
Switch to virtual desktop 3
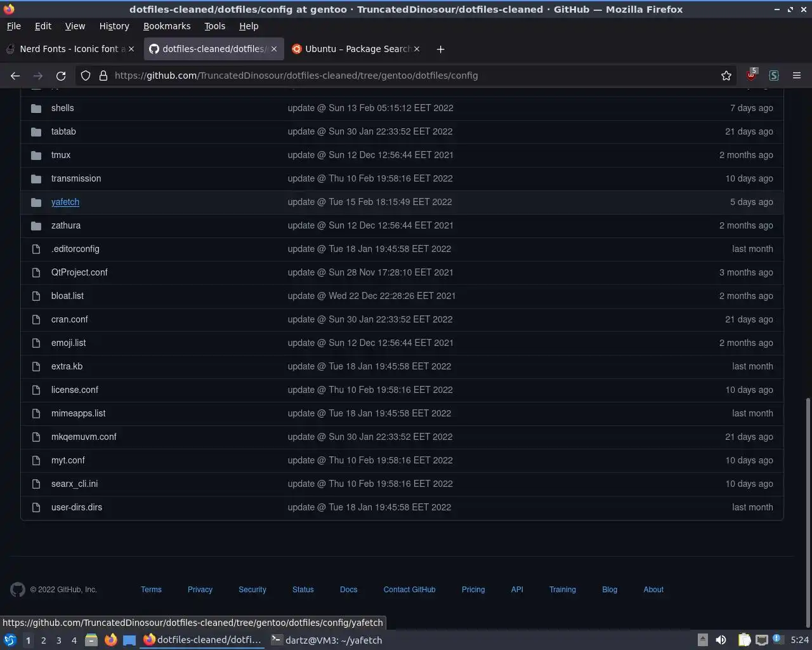click(58, 640)
